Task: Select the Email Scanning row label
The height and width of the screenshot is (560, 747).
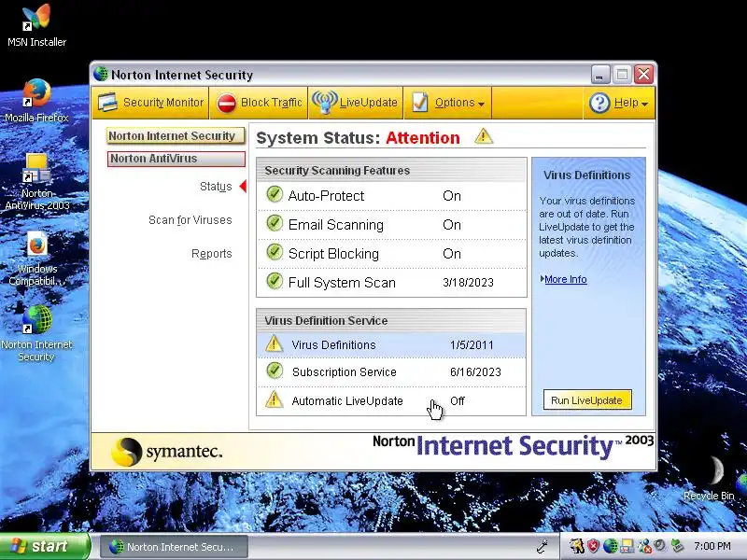Action: tap(336, 225)
